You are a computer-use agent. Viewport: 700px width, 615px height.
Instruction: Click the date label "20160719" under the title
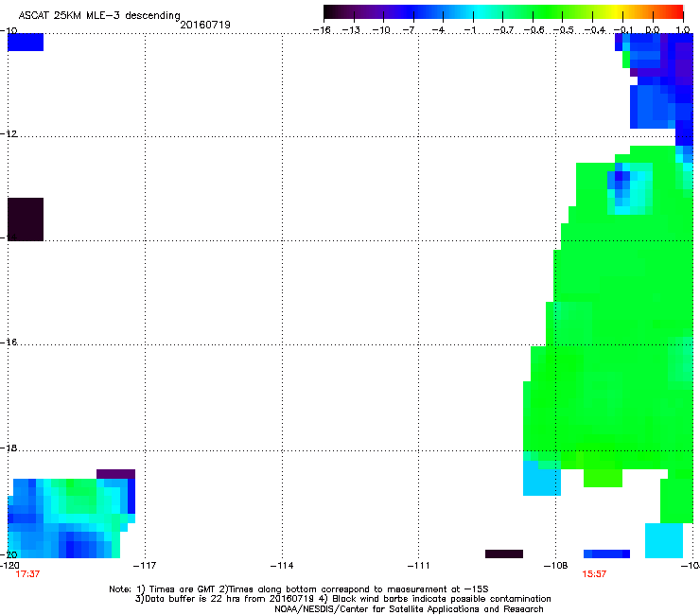pyautogui.click(x=205, y=25)
